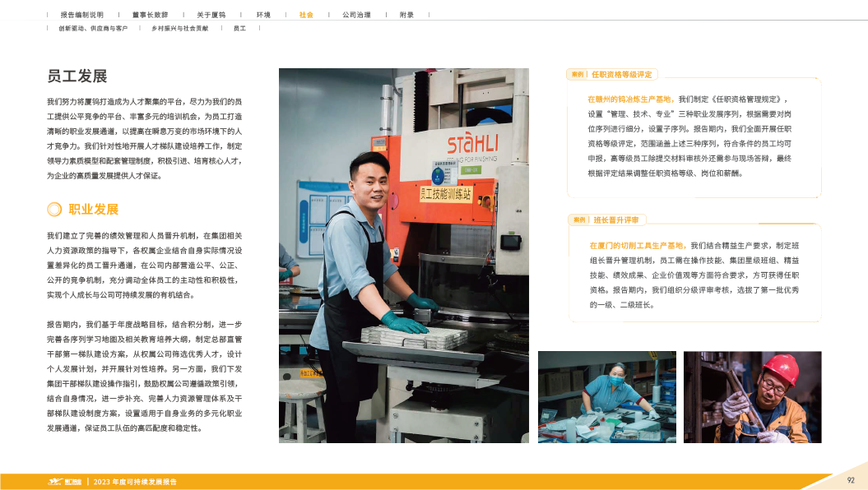
Task: Jump to the 附录 tab
Action: coord(406,15)
